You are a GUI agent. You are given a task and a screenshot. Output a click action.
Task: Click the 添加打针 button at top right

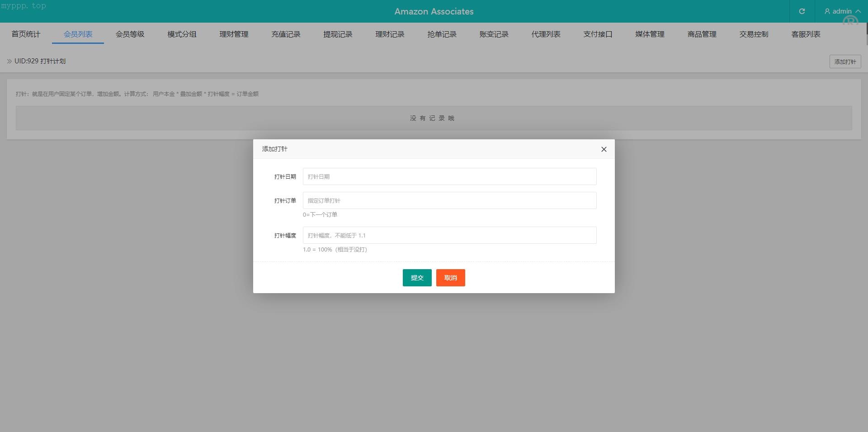[x=844, y=62]
